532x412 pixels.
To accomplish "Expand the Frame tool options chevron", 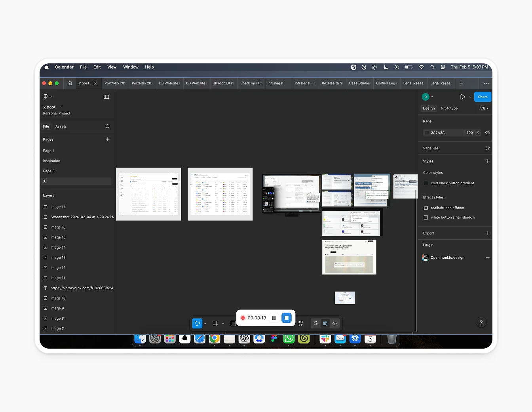I will coord(223,323).
